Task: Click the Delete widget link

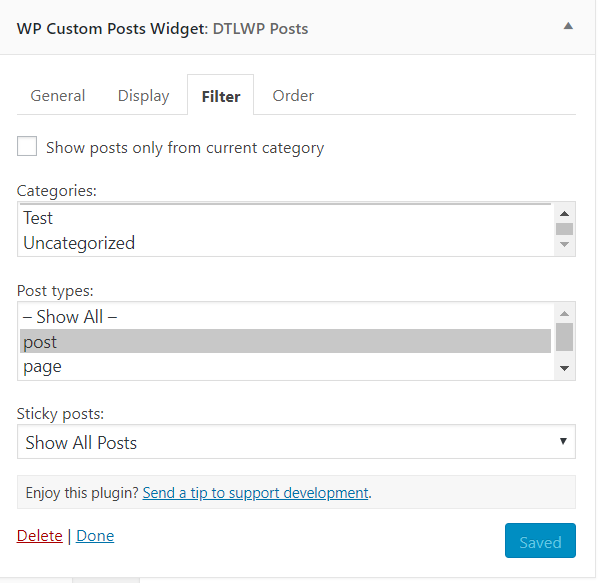Action: coord(39,536)
